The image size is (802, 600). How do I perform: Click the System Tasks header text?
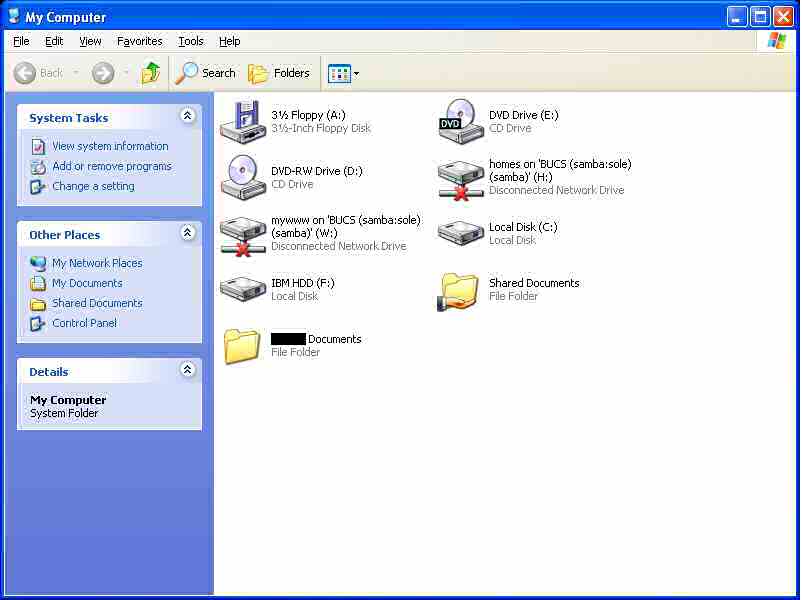[69, 118]
